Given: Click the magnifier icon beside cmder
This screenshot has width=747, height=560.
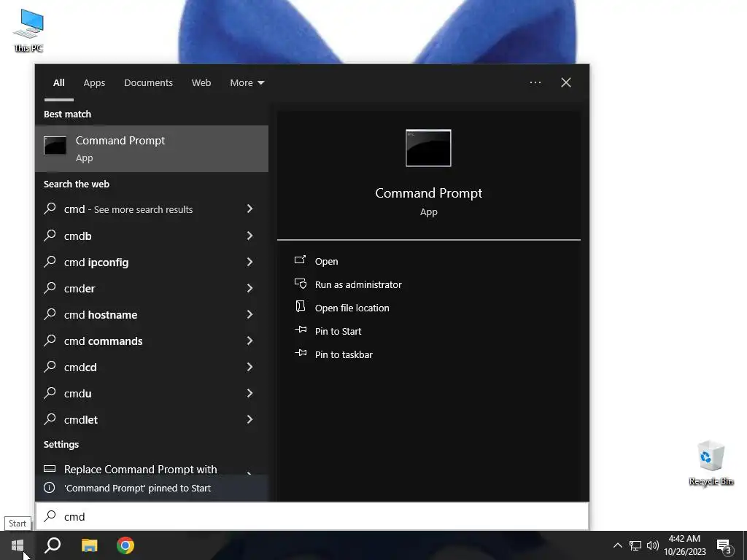Looking at the screenshot, I should click(50, 287).
